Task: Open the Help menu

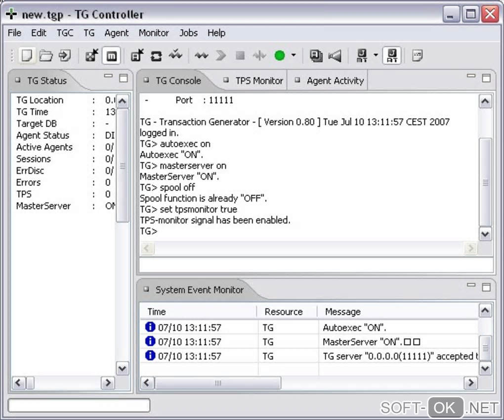Action: tap(216, 33)
